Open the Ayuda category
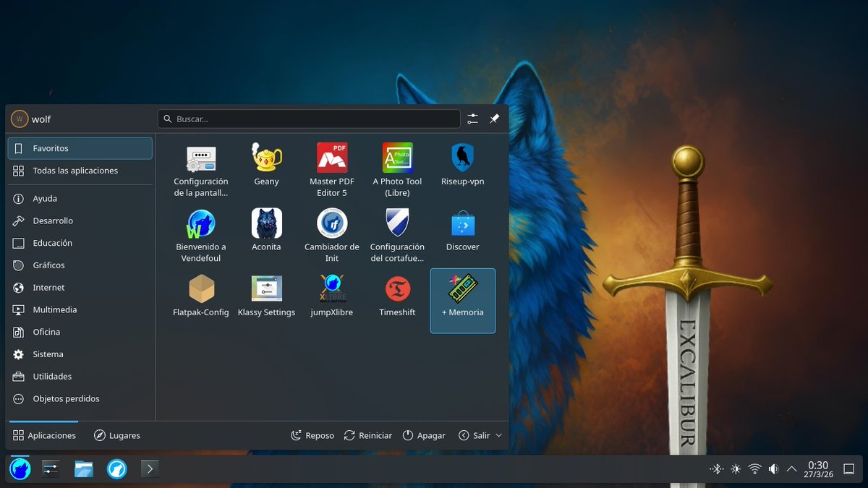 [80, 198]
